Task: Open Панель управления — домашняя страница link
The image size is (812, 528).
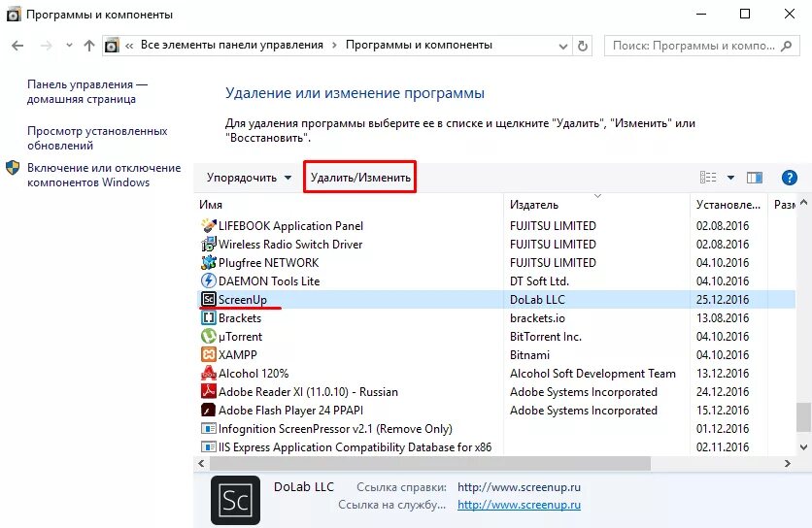Action: pos(87,91)
